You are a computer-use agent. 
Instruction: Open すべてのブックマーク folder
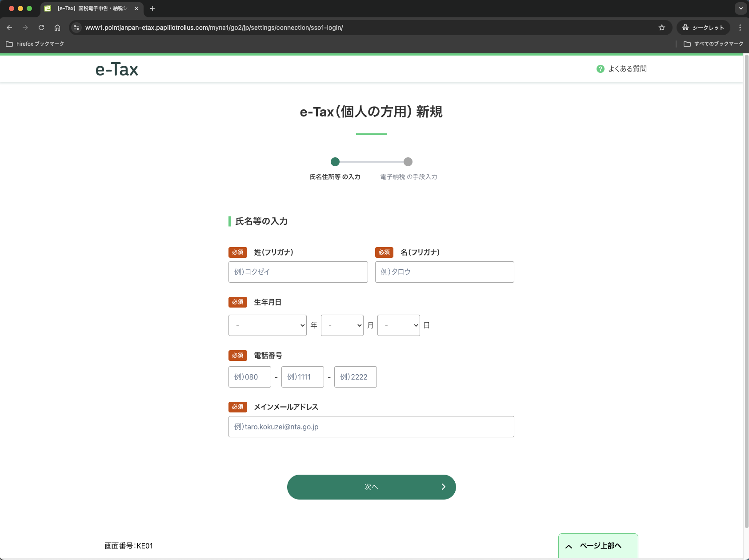click(x=714, y=44)
